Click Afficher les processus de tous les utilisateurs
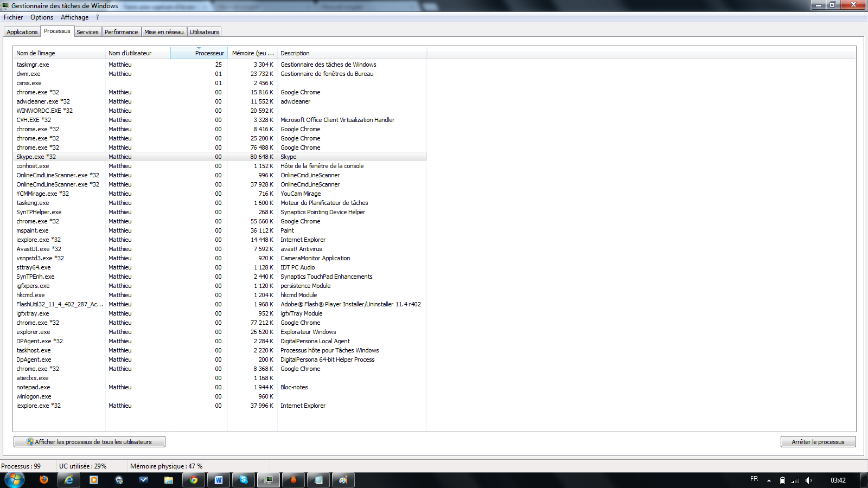Viewport: 868px width, 488px height. click(90, 442)
